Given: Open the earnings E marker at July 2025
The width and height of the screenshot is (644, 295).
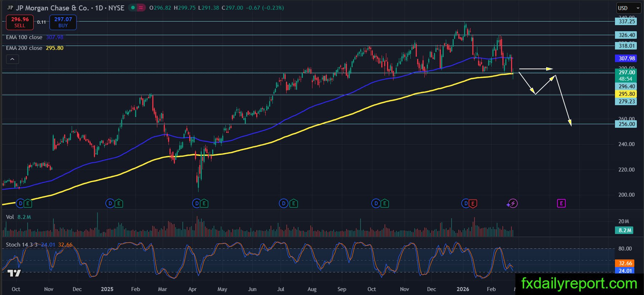Looking at the screenshot, I should (x=294, y=203).
